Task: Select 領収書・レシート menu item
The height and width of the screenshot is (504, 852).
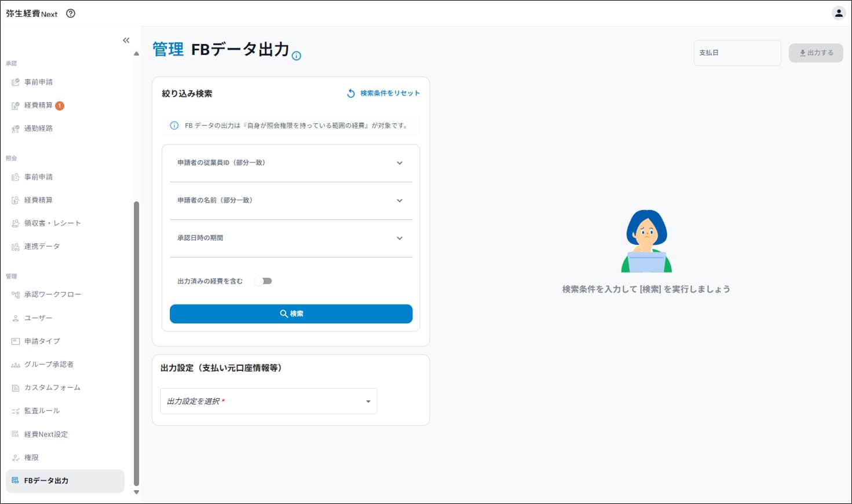Action: pyautogui.click(x=52, y=223)
